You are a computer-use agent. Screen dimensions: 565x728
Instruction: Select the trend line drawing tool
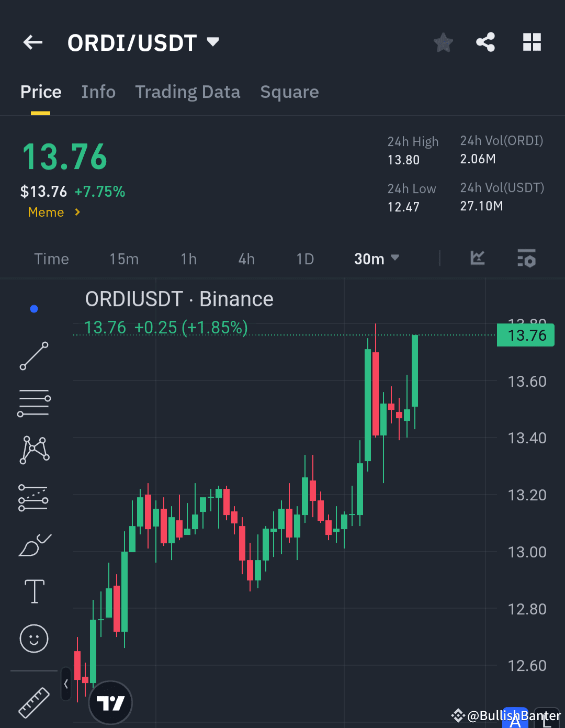33,356
